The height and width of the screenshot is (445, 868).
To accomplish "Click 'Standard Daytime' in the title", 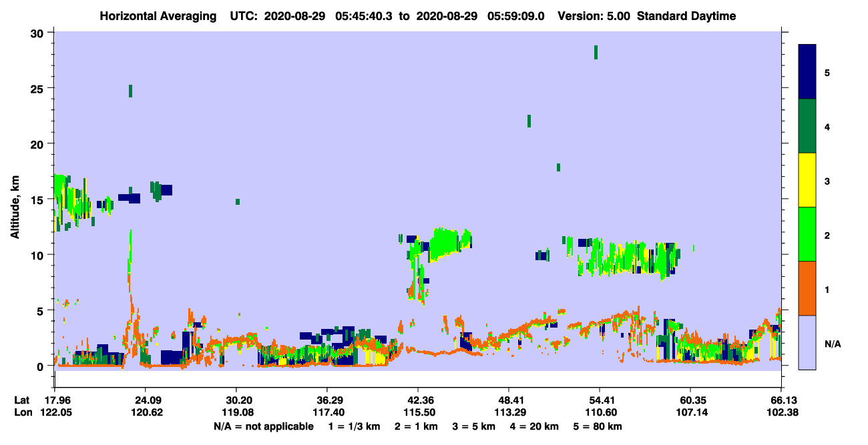I will [x=686, y=16].
